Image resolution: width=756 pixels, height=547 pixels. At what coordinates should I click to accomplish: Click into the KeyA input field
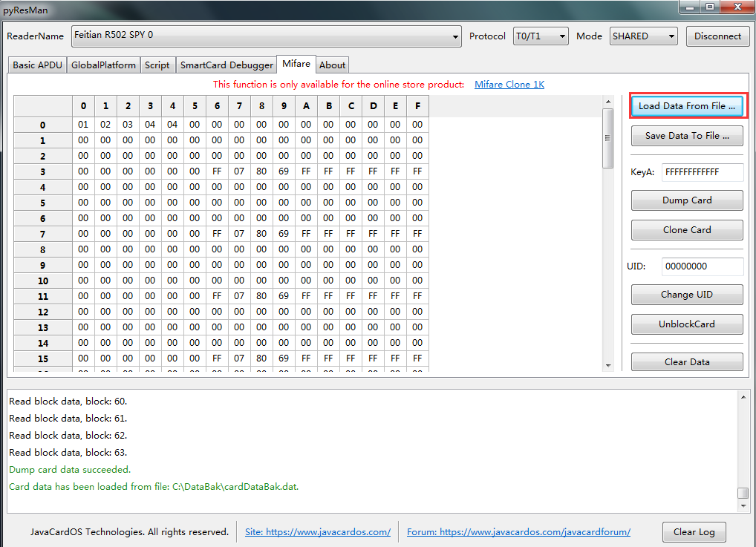pos(702,172)
